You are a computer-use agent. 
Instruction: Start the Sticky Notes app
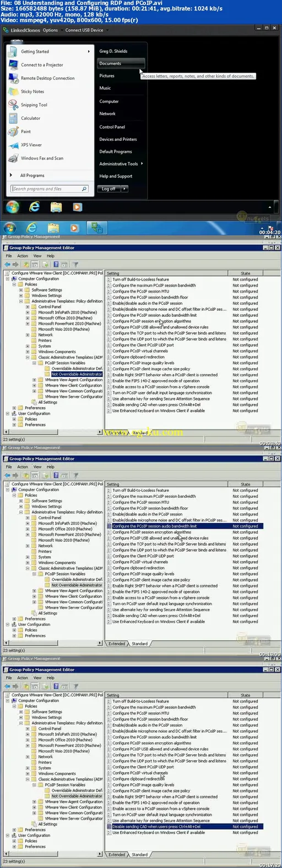[32, 92]
